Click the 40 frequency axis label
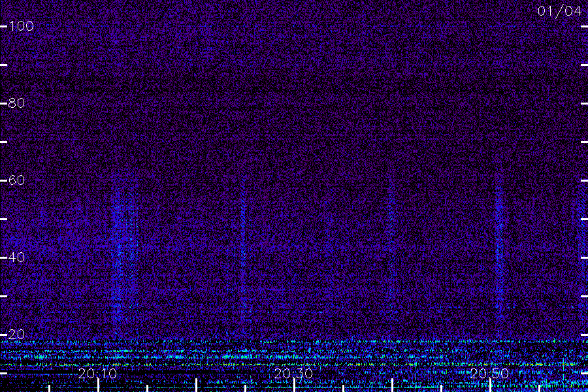This screenshot has height=392, width=588. (16, 257)
